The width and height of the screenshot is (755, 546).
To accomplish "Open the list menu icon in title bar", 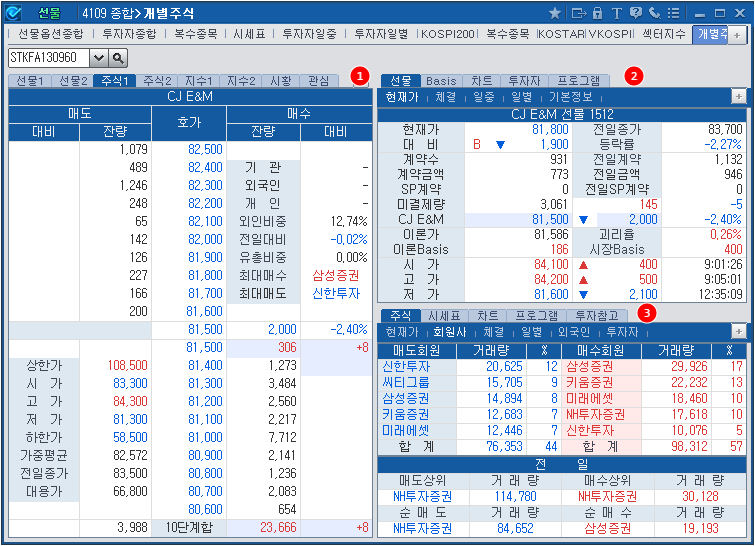I will click(674, 13).
